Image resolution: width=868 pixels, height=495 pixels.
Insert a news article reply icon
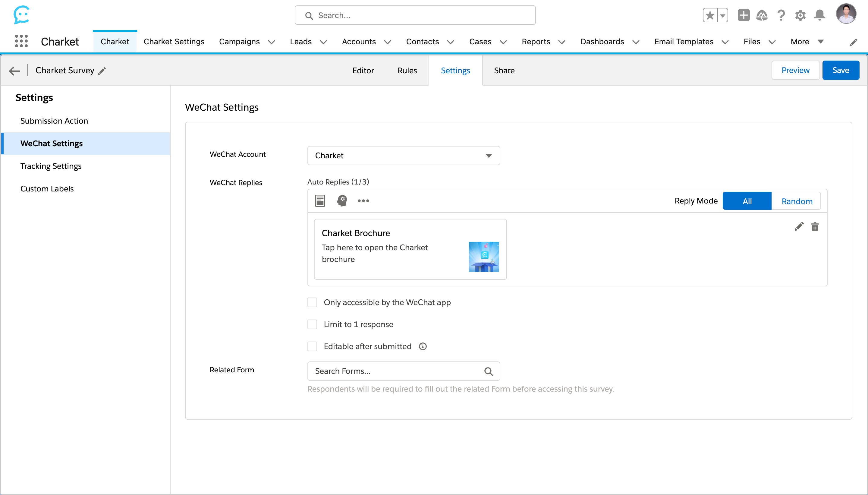tap(320, 200)
